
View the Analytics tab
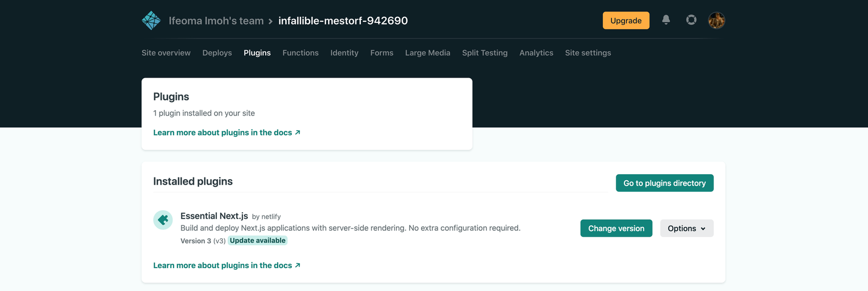(x=537, y=53)
